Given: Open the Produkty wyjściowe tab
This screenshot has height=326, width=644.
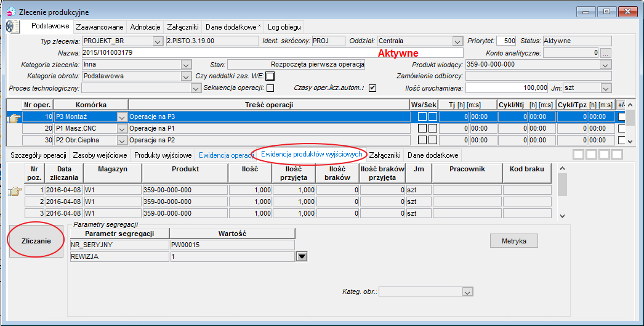Looking at the screenshot, I should click(x=163, y=155).
